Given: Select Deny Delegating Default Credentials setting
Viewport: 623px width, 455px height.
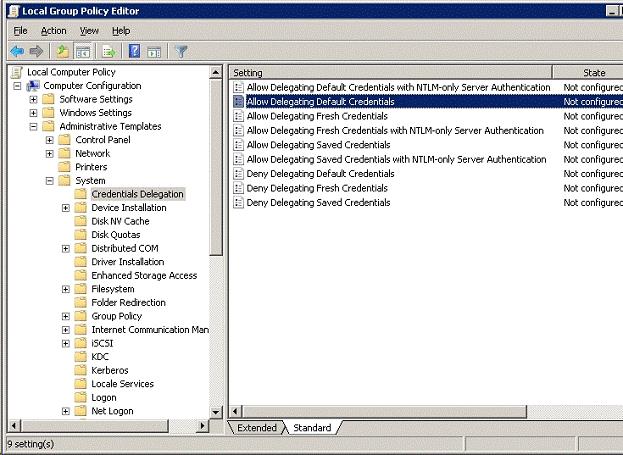Looking at the screenshot, I should click(320, 174).
